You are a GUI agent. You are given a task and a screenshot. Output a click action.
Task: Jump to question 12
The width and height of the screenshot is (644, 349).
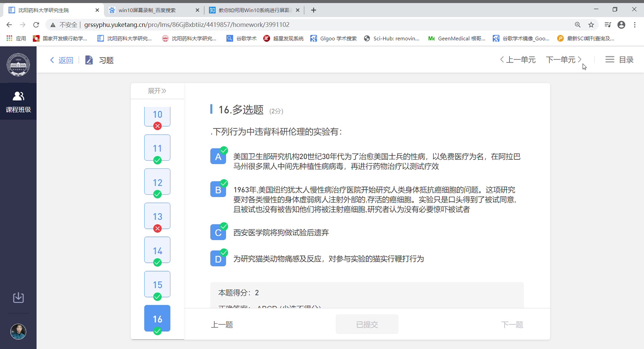coord(157,182)
